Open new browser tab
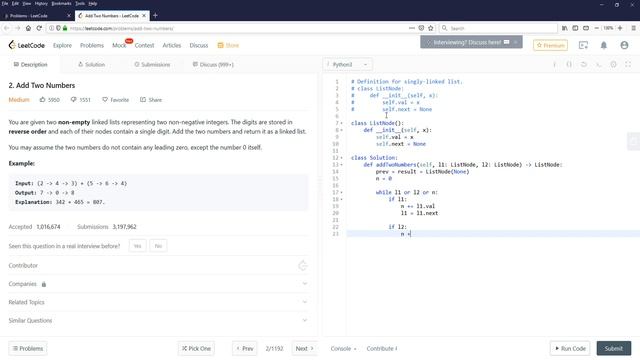This screenshot has height=360, width=640. coord(155,16)
